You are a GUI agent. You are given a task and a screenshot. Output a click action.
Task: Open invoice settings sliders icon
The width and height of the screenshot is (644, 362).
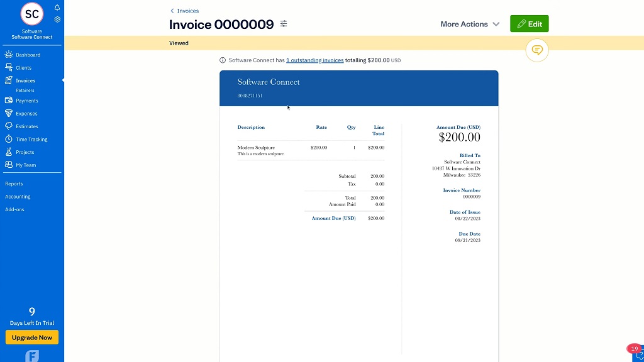pyautogui.click(x=284, y=24)
